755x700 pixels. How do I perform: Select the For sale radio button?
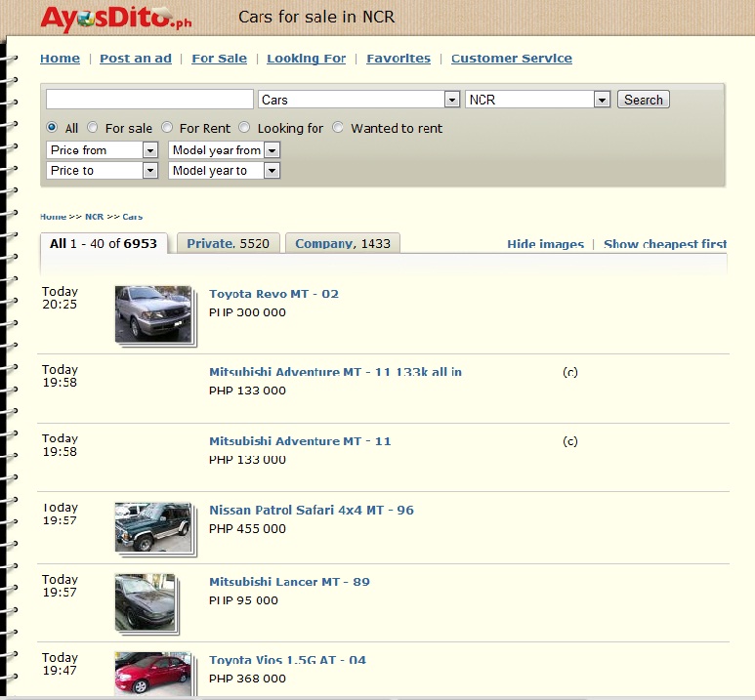pos(93,127)
